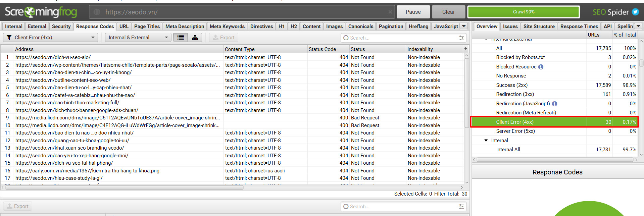The image size is (644, 216).
Task: Open the Internal & External dropdown
Action: [138, 38]
